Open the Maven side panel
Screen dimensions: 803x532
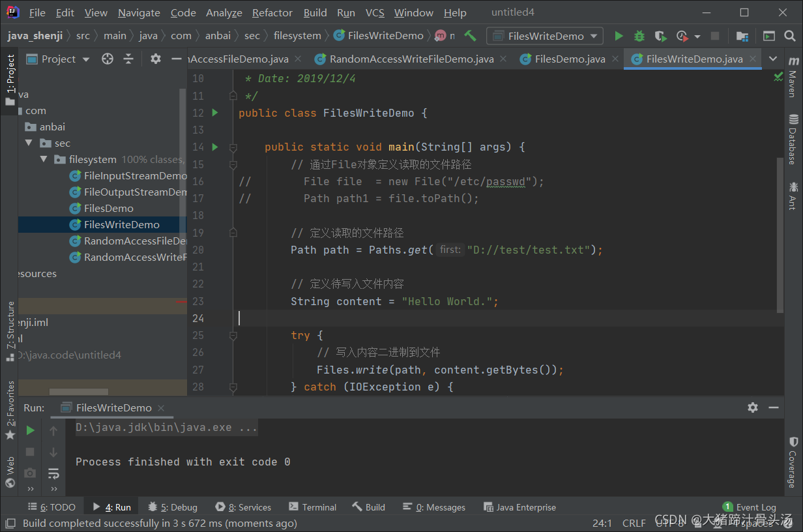point(793,76)
